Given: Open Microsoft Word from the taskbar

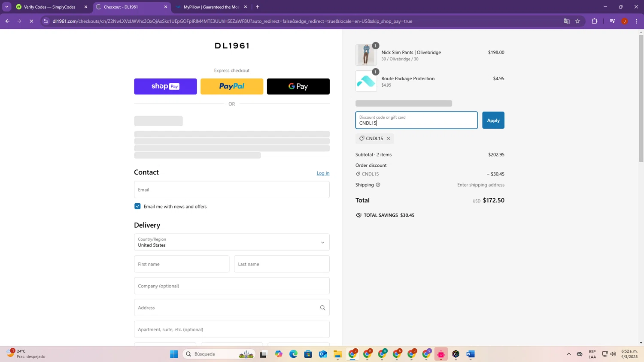Looking at the screenshot, I should pos(471,354).
